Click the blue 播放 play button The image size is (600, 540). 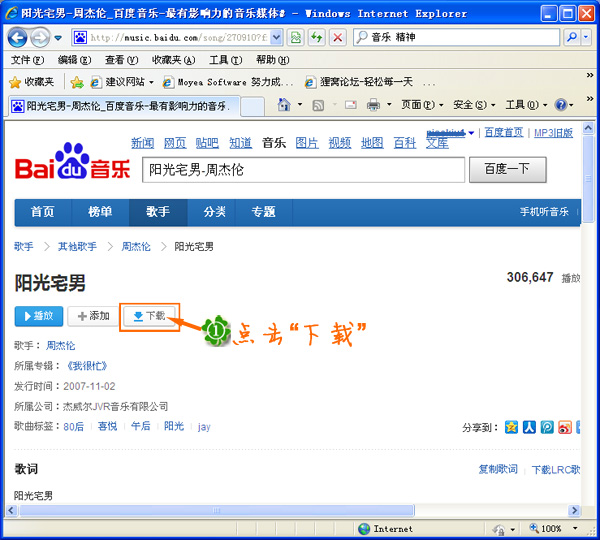pos(39,316)
